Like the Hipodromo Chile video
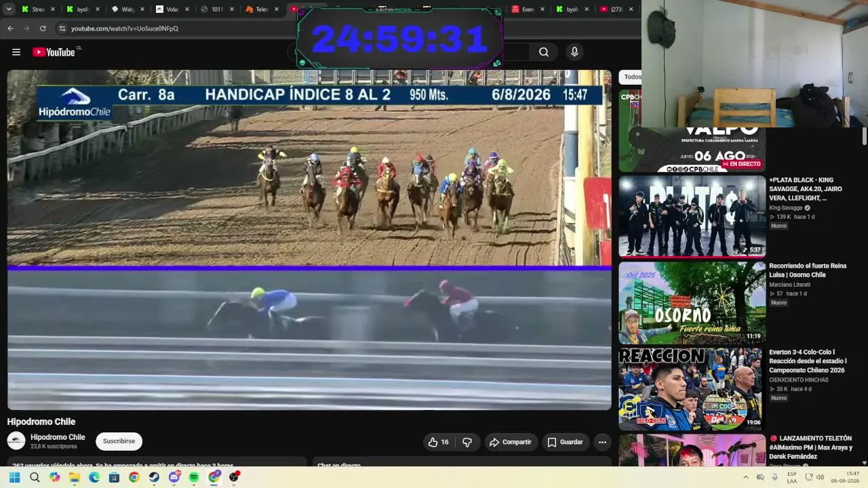The image size is (868, 488). (438, 442)
